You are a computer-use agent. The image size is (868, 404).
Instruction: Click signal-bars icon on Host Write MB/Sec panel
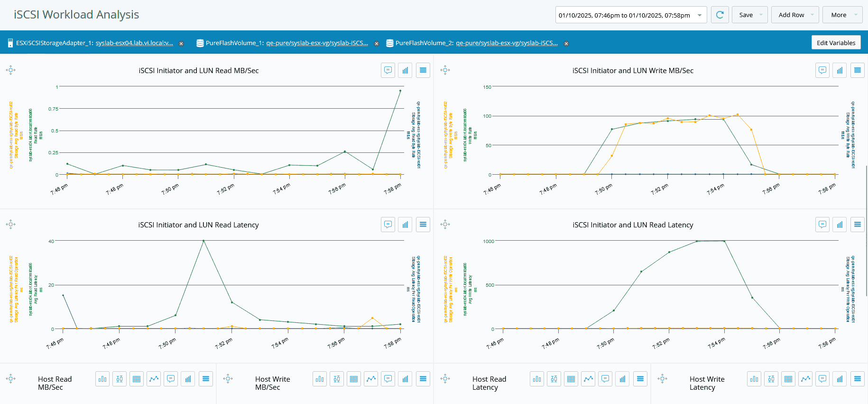point(405,379)
